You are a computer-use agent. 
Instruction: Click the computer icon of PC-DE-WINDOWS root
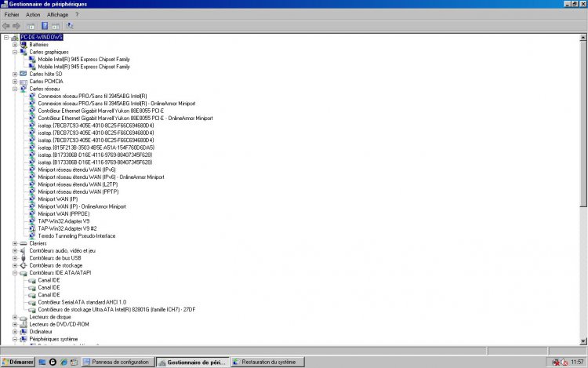pyautogui.click(x=15, y=37)
